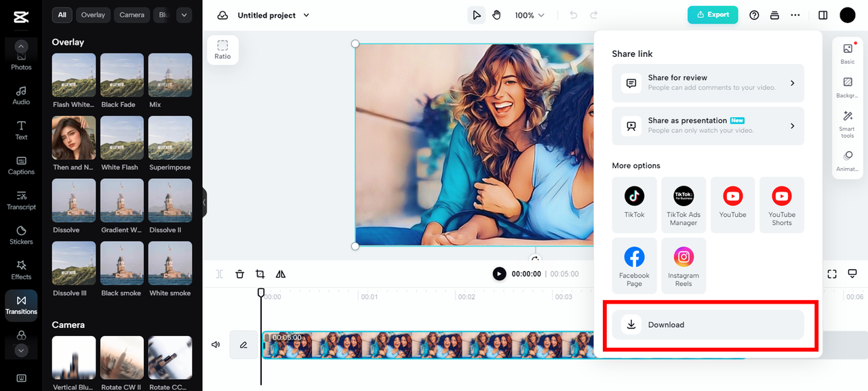Select the Overlay transitions tab

93,14
